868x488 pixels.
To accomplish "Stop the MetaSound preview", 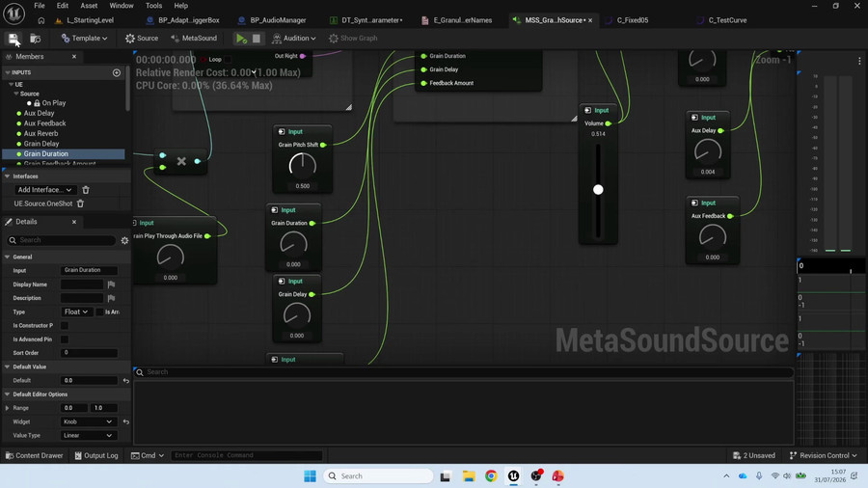I will (x=257, y=39).
